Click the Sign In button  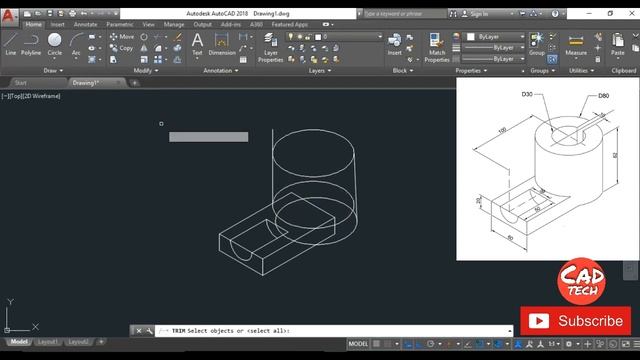pyautogui.click(x=476, y=13)
